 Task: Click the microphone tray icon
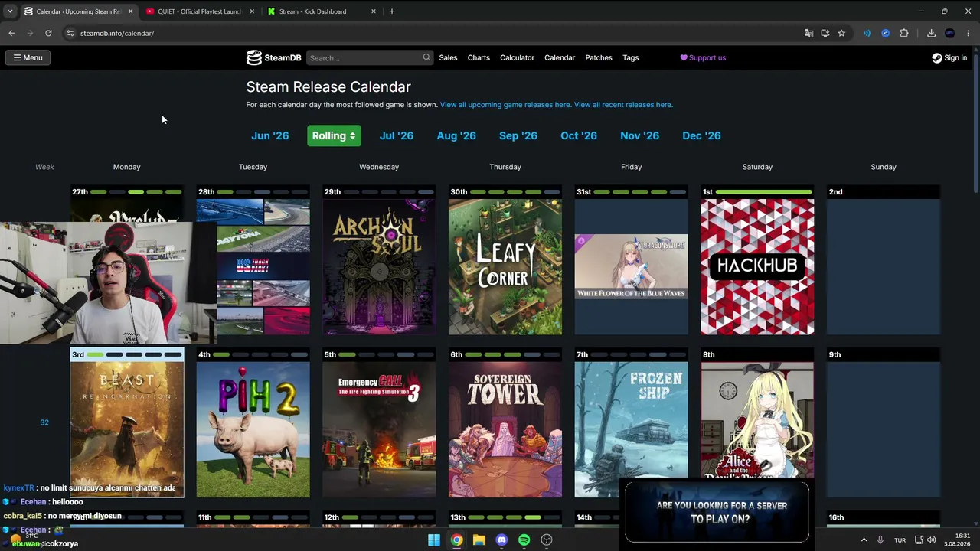(x=880, y=540)
